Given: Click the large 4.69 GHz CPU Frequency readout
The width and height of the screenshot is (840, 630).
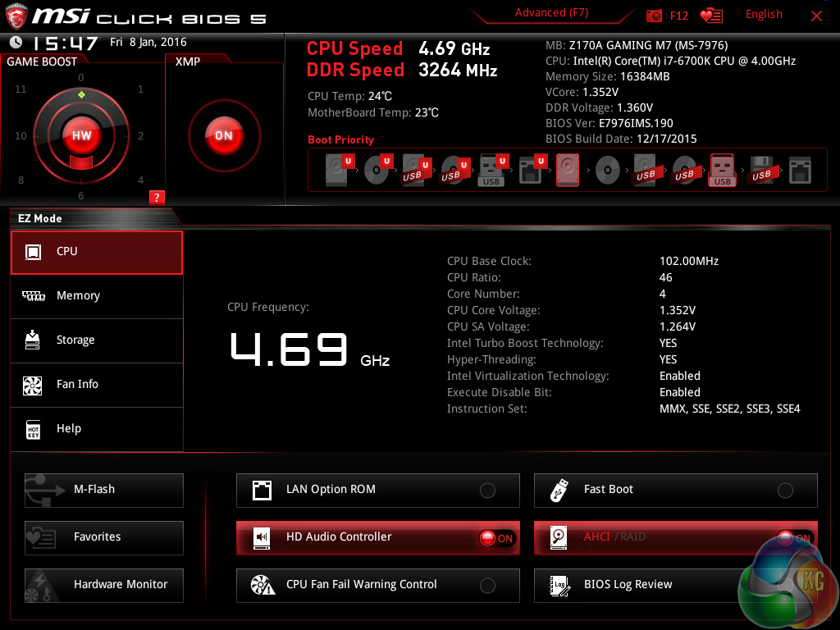Looking at the screenshot, I should [309, 349].
